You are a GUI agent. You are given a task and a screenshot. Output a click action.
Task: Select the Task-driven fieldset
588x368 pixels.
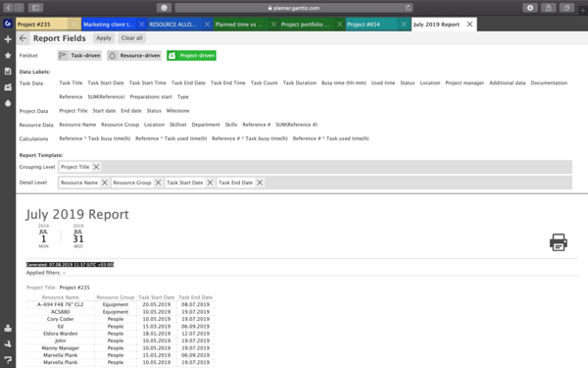(x=79, y=55)
